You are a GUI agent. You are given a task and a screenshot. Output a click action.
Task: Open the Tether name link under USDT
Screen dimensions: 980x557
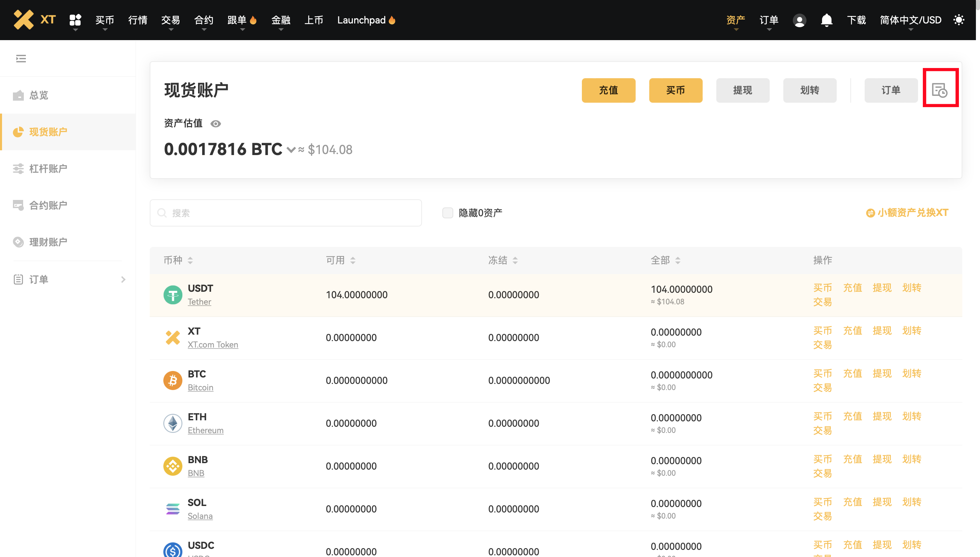tap(199, 302)
